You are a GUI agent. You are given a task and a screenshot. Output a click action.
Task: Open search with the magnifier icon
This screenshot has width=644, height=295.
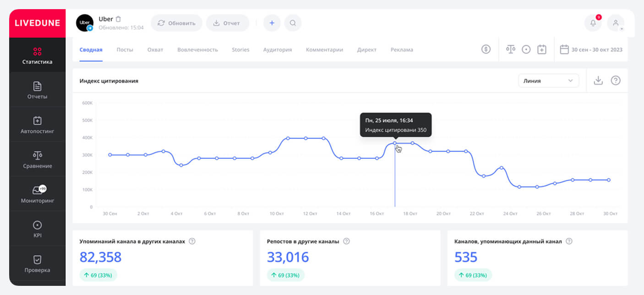(x=293, y=23)
